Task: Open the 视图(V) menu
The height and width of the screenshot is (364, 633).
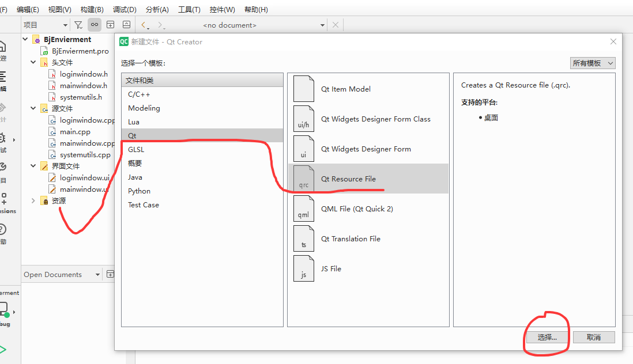Action: point(60,9)
